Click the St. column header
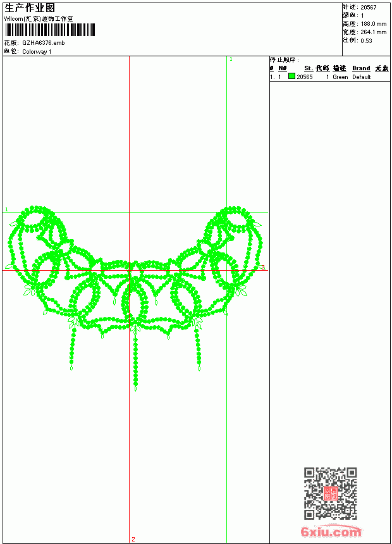Image resolution: width=392 pixels, height=544 pixels. (x=309, y=68)
